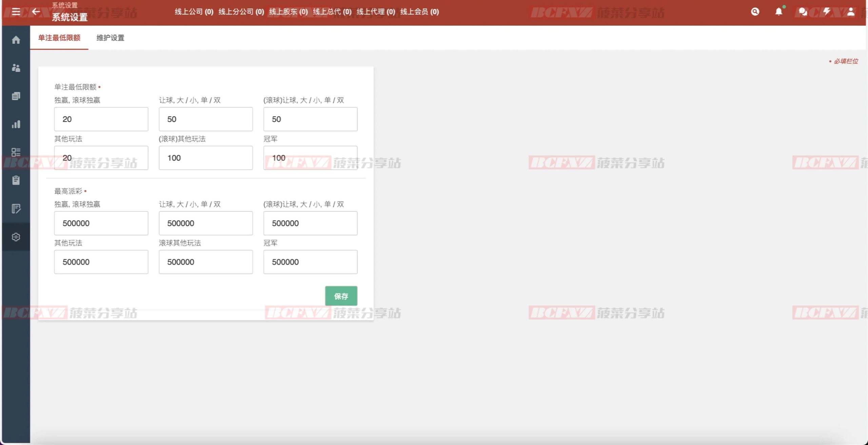Switch to the 维护设置 tab
The image size is (868, 445).
pyautogui.click(x=110, y=38)
